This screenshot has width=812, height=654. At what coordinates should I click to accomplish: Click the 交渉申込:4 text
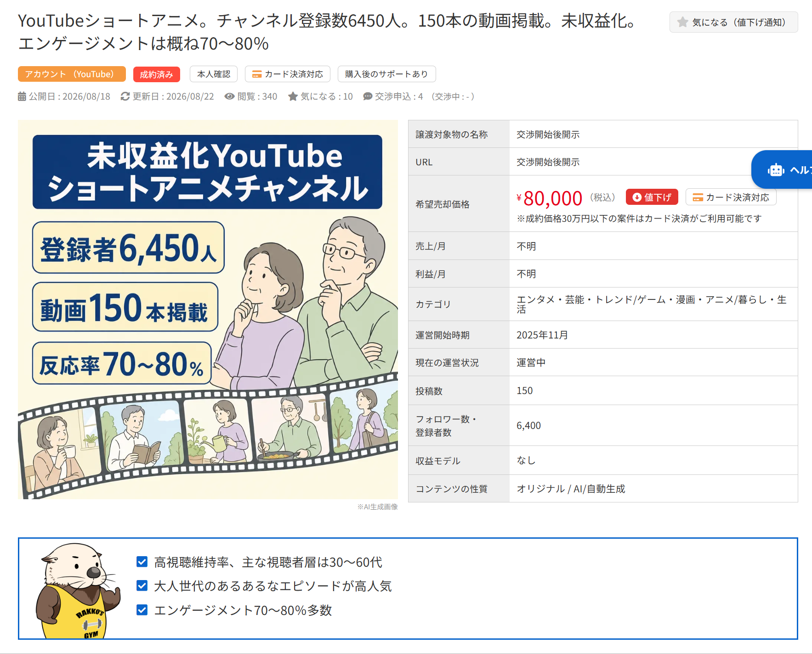click(x=399, y=96)
